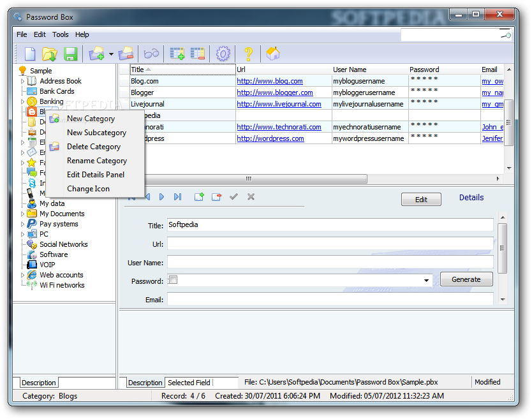
Task: Select the VOIP category icon
Action: (x=32, y=265)
